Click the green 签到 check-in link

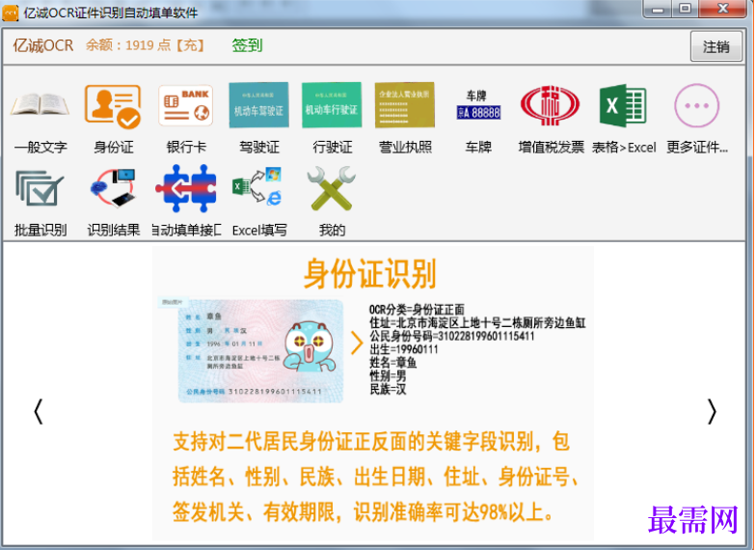pyautogui.click(x=247, y=45)
